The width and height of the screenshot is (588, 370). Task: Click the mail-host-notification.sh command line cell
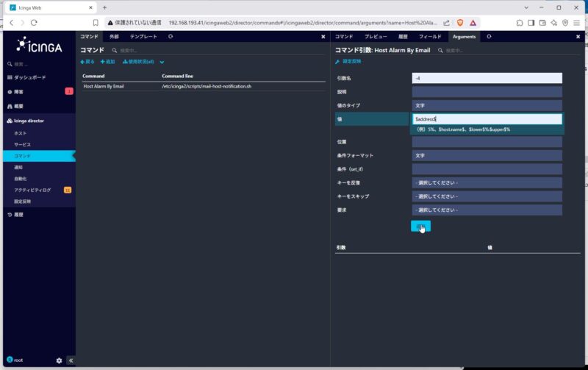(x=207, y=86)
